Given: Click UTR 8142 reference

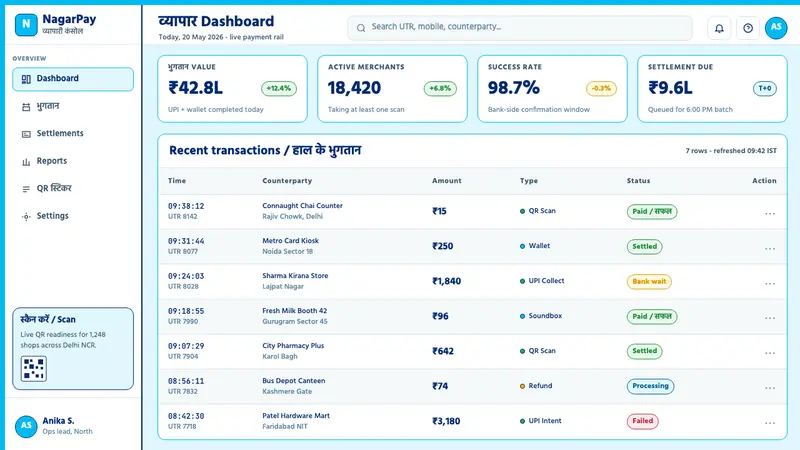Looking at the screenshot, I should tap(183, 217).
